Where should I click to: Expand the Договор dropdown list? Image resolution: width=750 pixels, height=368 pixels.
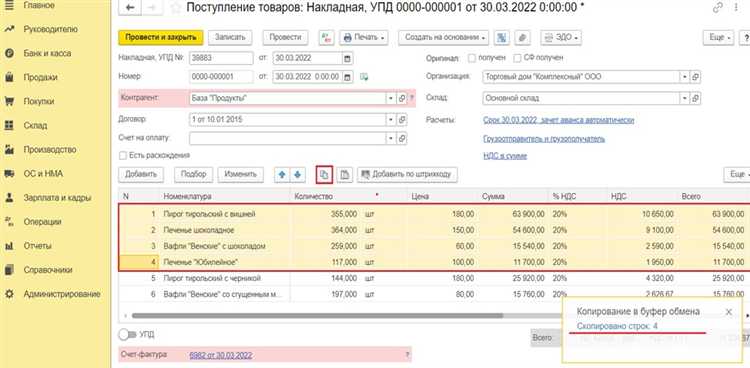(x=392, y=120)
